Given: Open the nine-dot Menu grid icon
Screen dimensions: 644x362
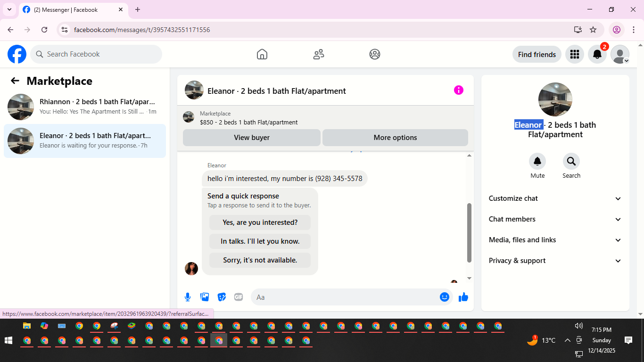Looking at the screenshot, I should click(x=574, y=54).
